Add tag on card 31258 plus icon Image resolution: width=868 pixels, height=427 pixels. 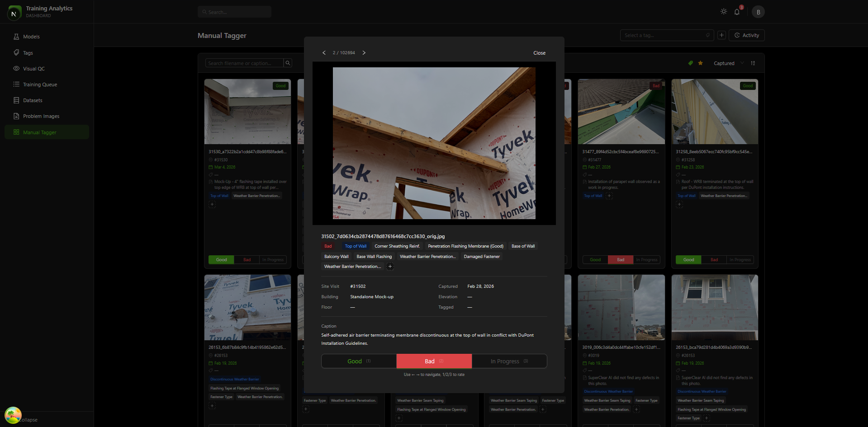[679, 205]
